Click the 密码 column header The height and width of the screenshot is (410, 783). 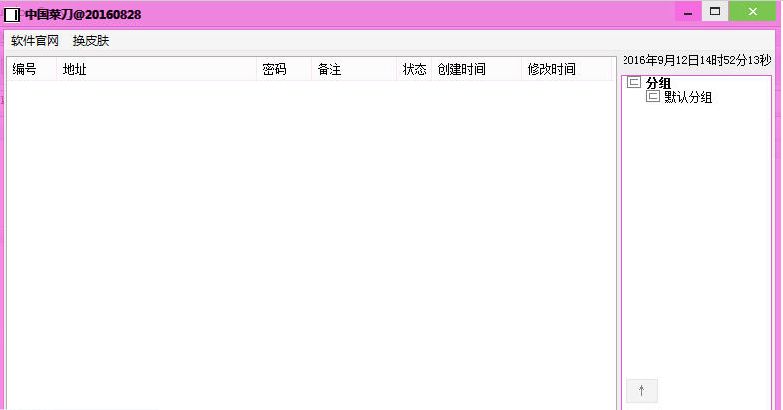click(x=274, y=69)
